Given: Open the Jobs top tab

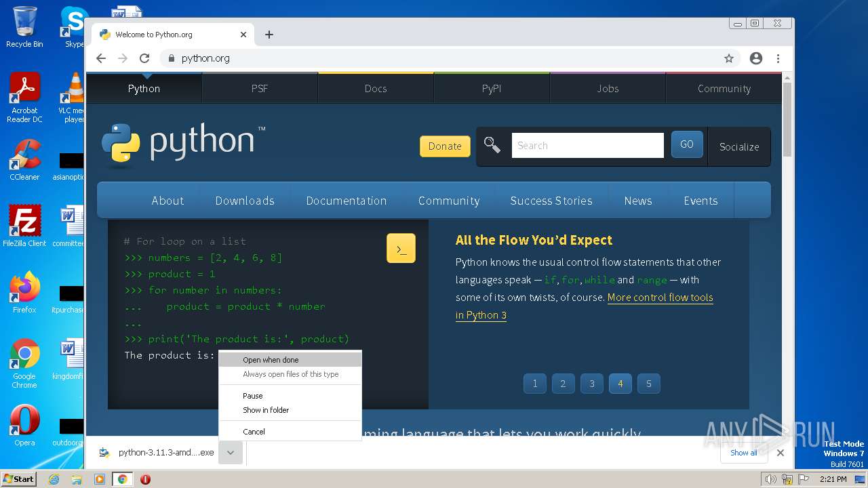Looking at the screenshot, I should [608, 88].
